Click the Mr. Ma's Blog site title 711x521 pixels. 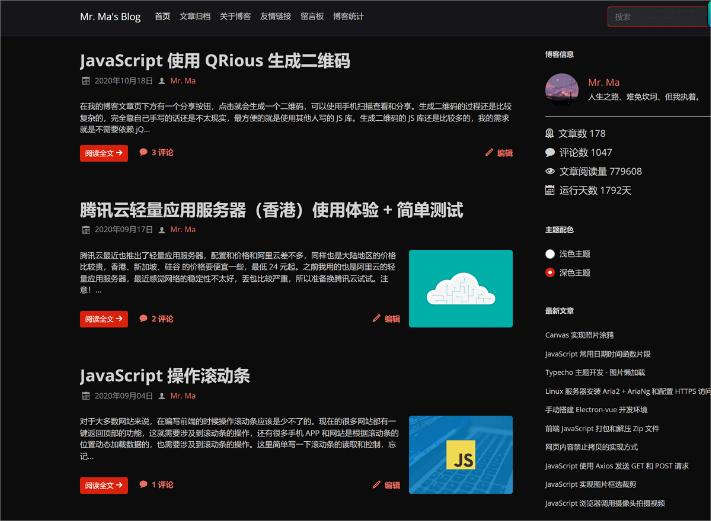point(110,16)
